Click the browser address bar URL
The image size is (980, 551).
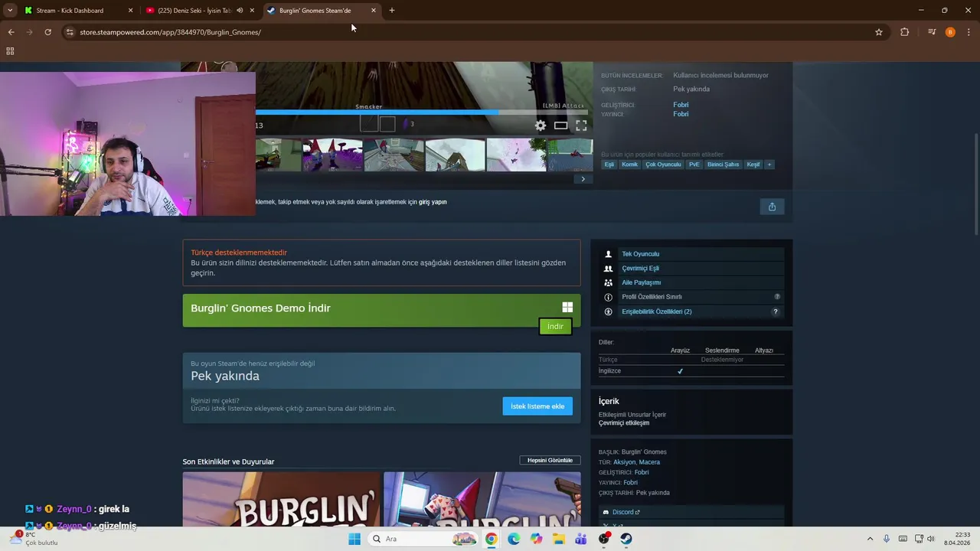click(x=170, y=32)
